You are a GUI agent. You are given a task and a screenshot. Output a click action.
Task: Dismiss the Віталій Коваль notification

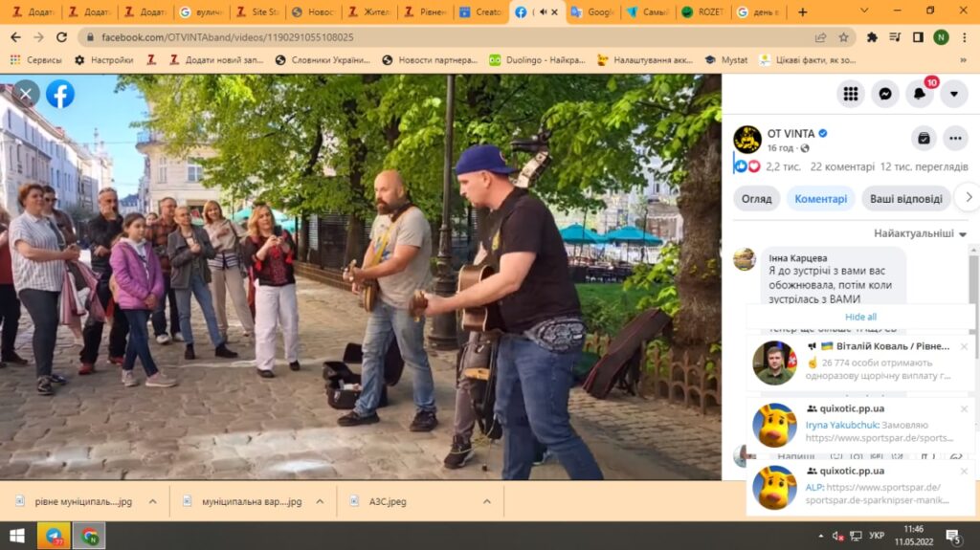(x=964, y=347)
